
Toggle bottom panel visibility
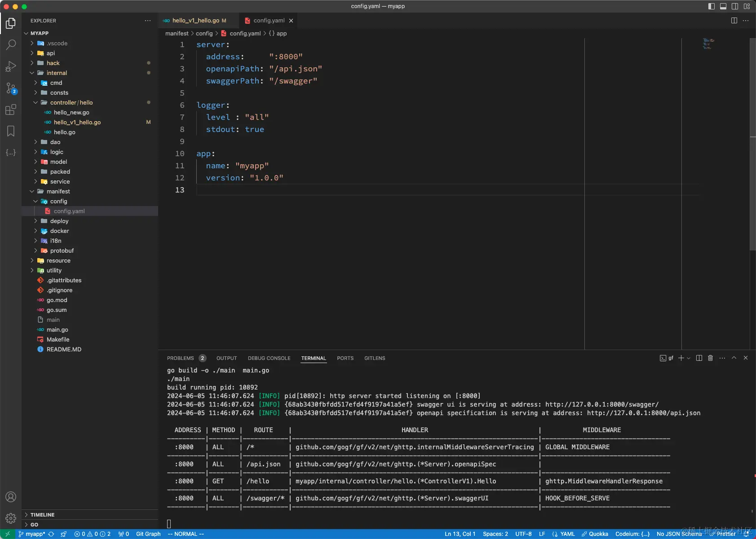click(x=723, y=6)
